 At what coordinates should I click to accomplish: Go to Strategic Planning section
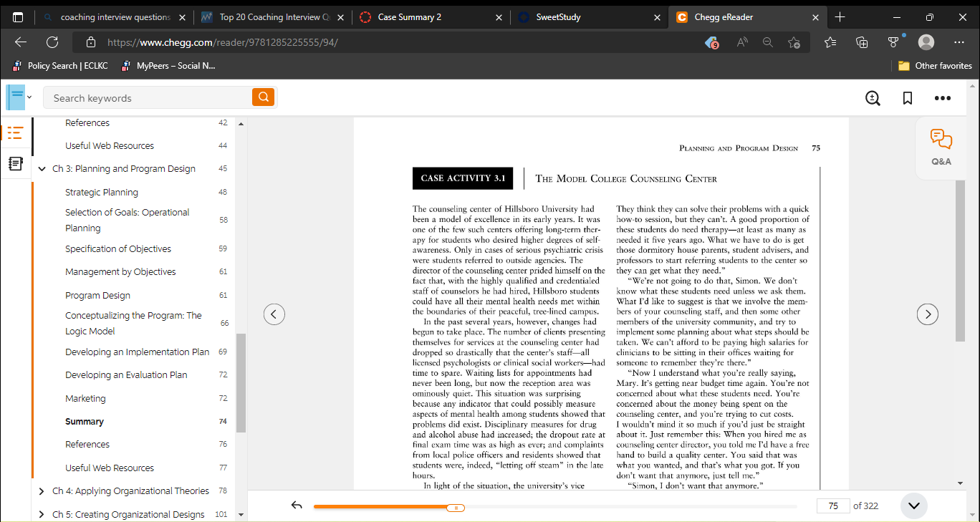102,192
